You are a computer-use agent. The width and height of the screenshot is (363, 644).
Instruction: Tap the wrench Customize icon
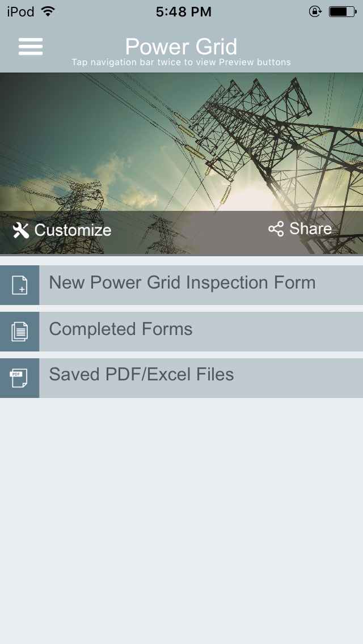[21, 230]
